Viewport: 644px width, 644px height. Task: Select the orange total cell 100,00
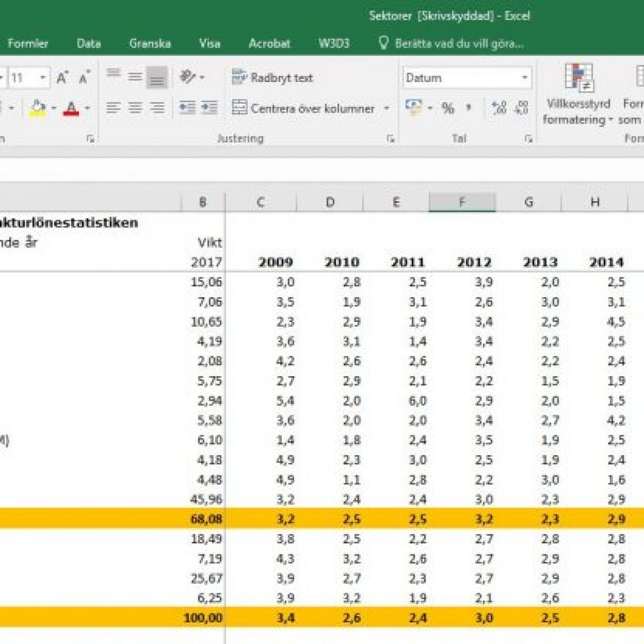pos(203,618)
